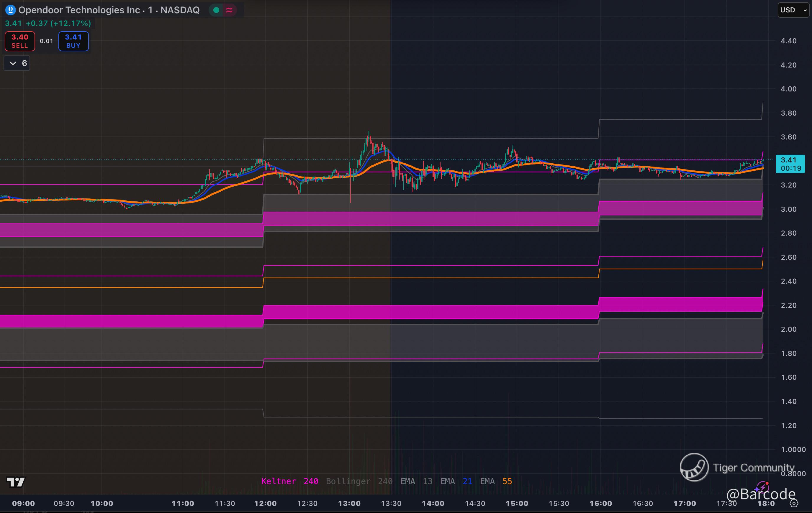Click the Tiger Community logo
Screen dimensions: 812x513
tap(694, 467)
